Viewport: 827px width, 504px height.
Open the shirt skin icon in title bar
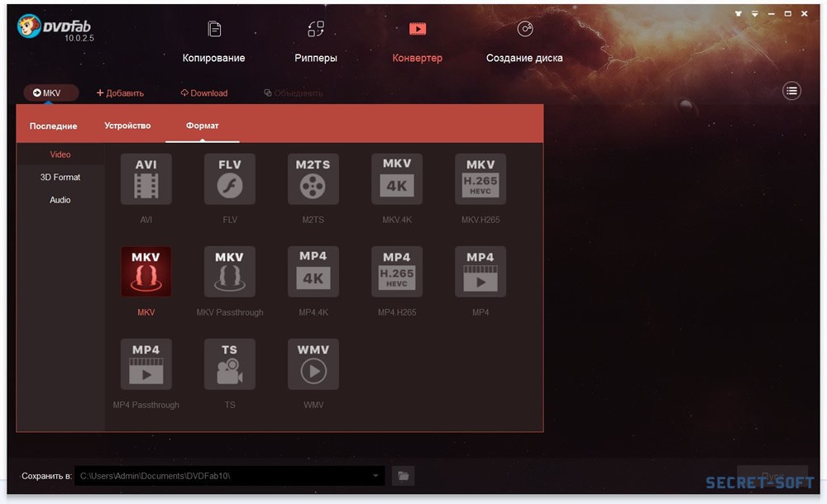tap(739, 14)
